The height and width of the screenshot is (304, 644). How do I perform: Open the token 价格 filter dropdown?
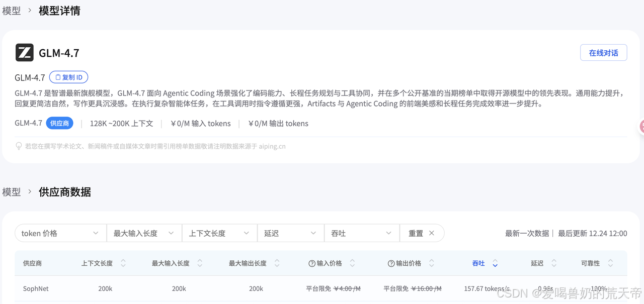(x=60, y=233)
